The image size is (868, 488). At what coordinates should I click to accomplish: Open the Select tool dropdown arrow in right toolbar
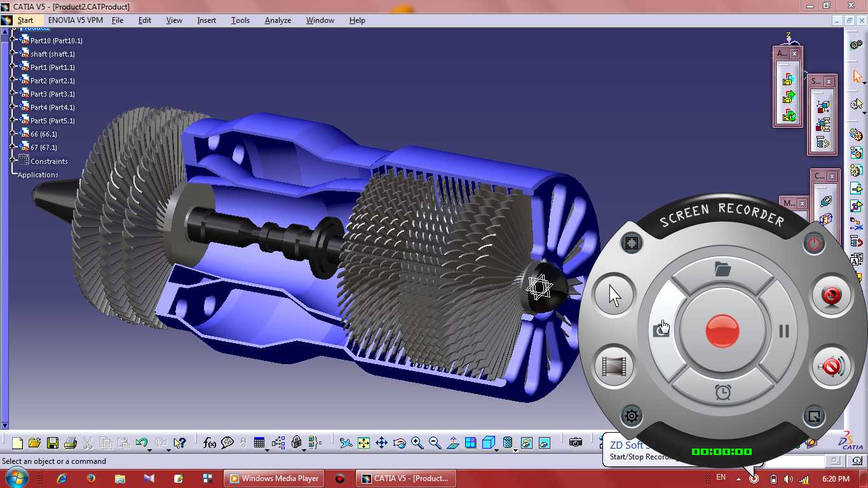(864, 83)
